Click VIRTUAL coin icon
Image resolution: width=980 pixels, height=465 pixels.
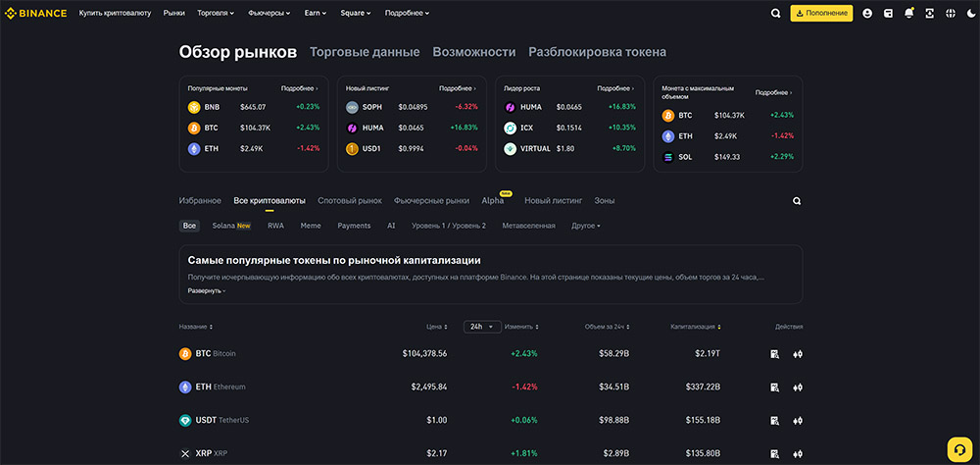(510, 149)
